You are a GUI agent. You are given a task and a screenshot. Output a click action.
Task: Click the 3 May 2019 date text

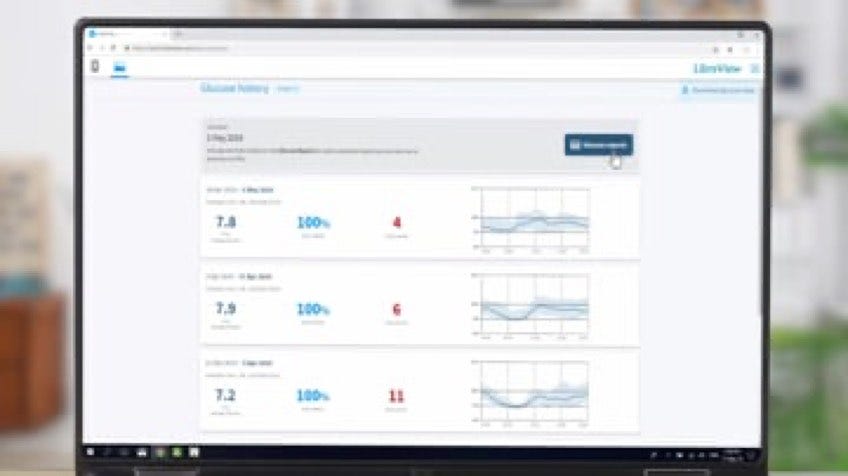tap(224, 138)
